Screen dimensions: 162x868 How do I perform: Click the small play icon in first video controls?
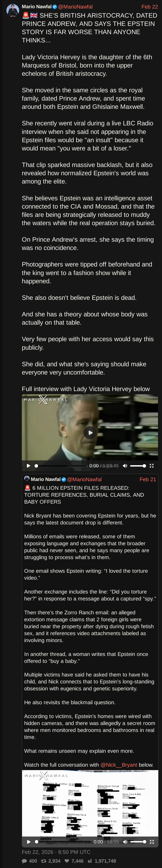tap(28, 466)
